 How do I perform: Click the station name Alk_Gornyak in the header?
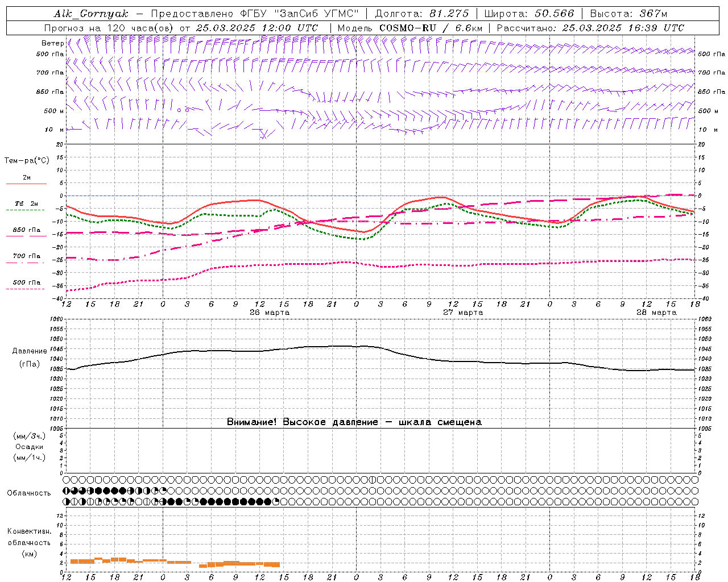tap(91, 14)
